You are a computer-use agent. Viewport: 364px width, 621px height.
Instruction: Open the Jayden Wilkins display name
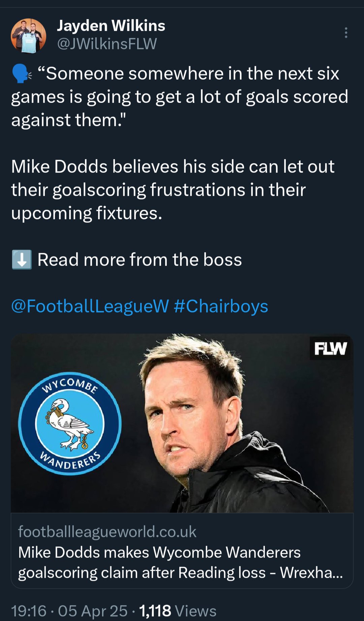[111, 26]
